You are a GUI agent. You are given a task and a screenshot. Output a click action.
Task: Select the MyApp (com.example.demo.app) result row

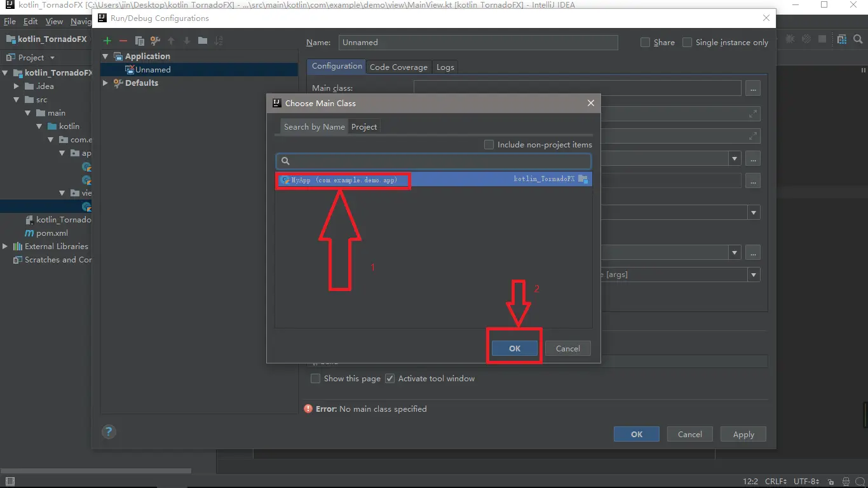(x=433, y=179)
